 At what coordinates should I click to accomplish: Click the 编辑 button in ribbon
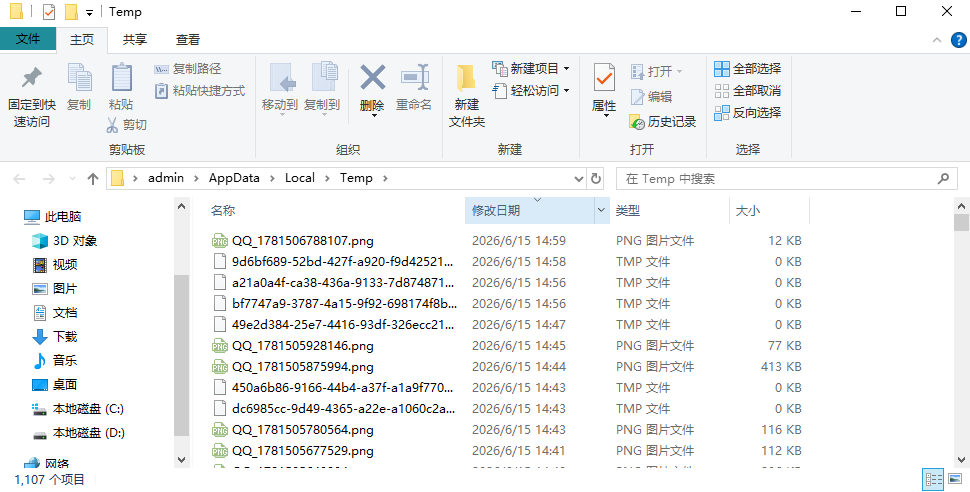(x=651, y=97)
